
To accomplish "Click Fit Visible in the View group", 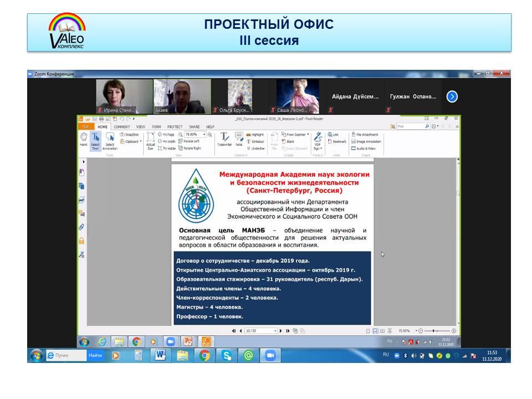I will pyautogui.click(x=167, y=149).
